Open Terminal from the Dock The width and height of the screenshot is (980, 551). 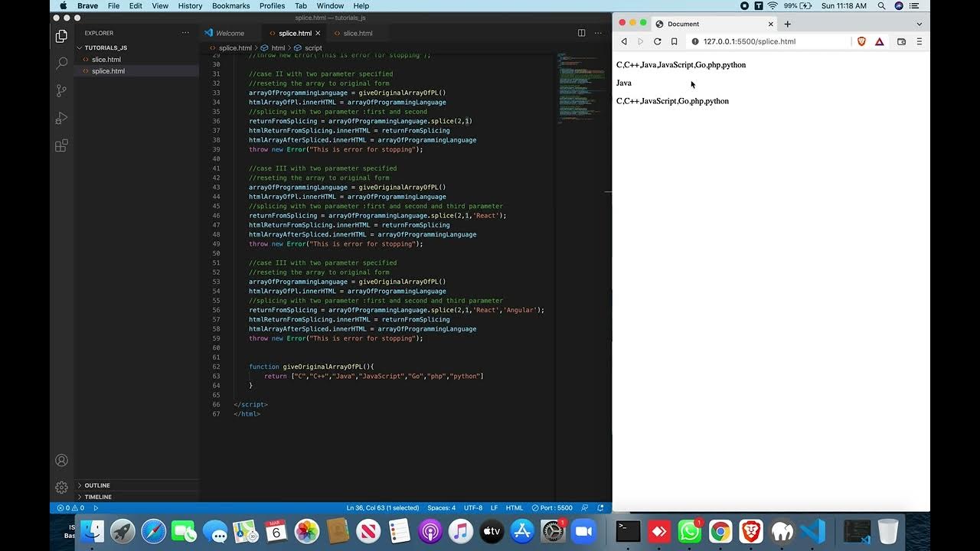point(628,530)
